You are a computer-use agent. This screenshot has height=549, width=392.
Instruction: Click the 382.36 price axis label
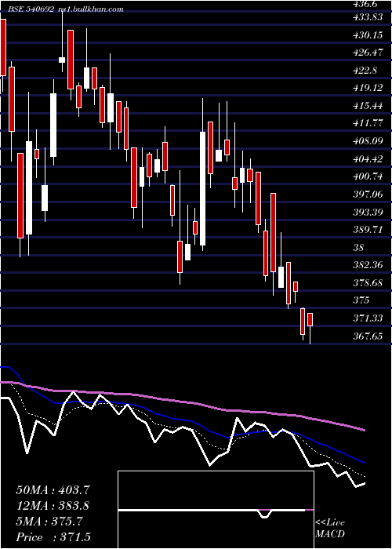[367, 265]
